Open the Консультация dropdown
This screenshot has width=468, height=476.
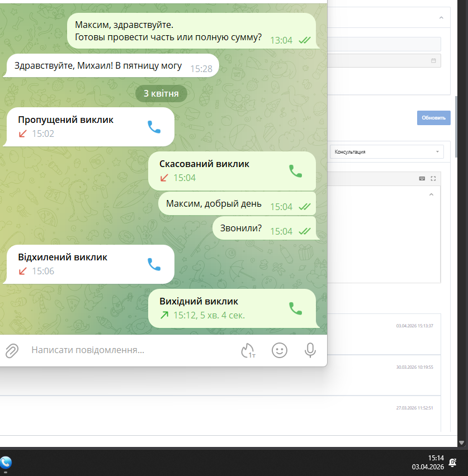pyautogui.click(x=386, y=151)
